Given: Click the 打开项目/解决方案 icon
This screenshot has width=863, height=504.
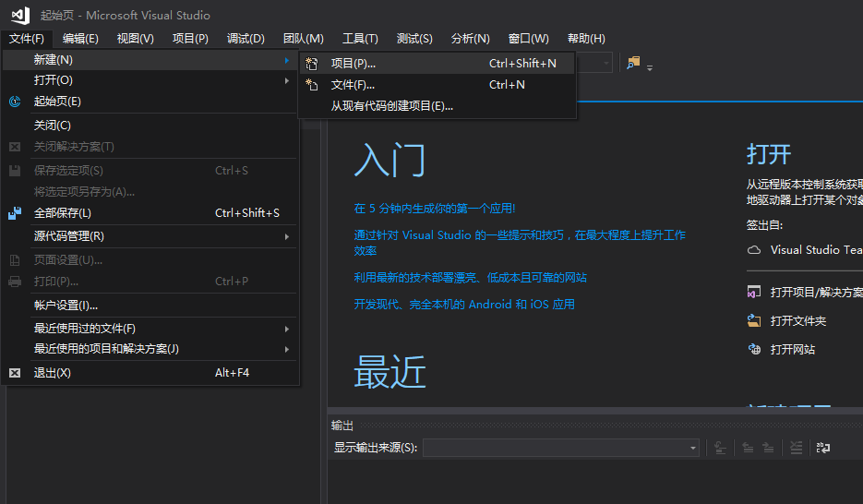Looking at the screenshot, I should point(754,293).
